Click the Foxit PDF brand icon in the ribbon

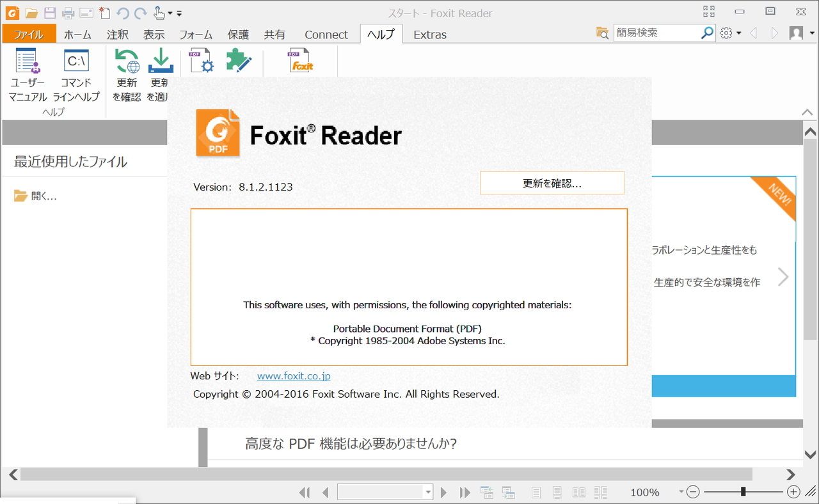tap(300, 61)
